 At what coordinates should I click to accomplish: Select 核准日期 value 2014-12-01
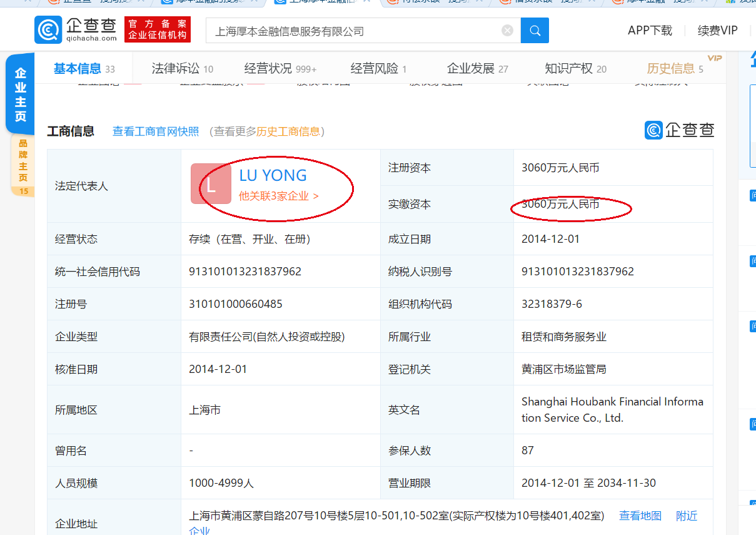pyautogui.click(x=218, y=369)
